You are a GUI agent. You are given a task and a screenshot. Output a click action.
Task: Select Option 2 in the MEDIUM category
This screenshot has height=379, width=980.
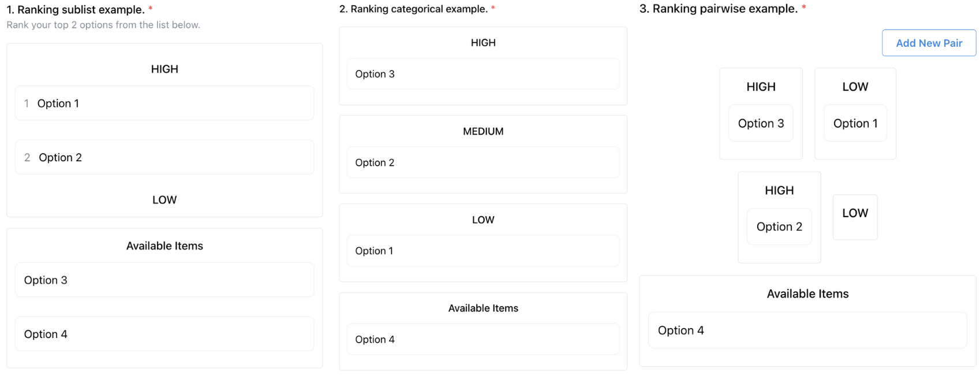click(x=482, y=162)
